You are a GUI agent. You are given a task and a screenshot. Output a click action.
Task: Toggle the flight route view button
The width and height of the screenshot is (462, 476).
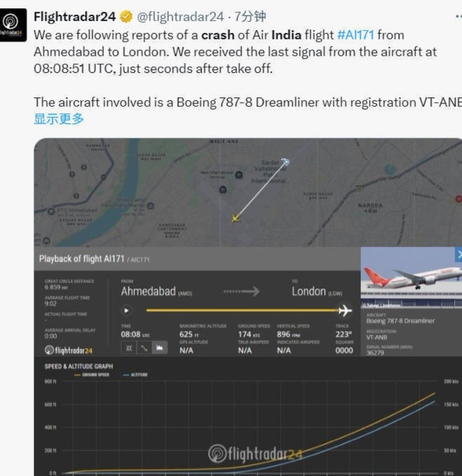(144, 348)
